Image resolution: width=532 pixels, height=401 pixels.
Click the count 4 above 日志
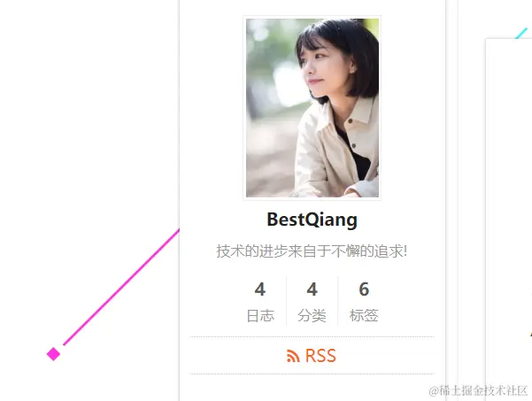click(x=260, y=289)
